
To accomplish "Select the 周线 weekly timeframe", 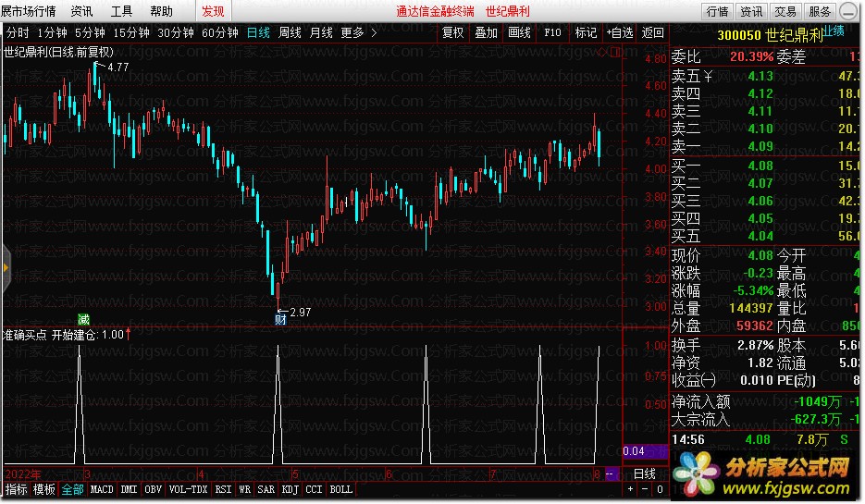I will (290, 33).
